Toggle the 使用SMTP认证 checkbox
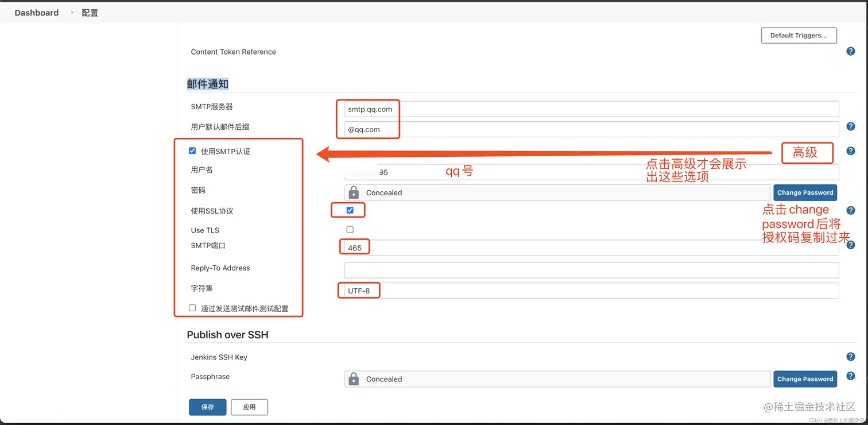 coord(192,150)
